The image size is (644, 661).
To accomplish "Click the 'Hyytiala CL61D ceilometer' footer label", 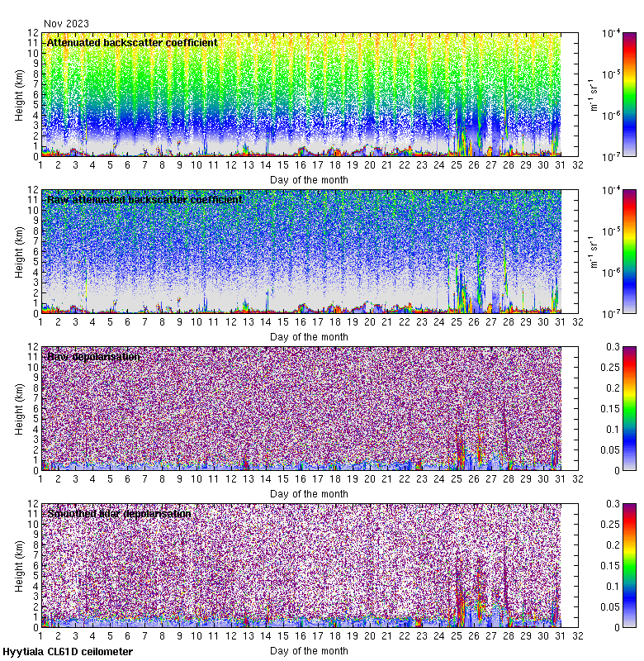I will click(x=68, y=652).
